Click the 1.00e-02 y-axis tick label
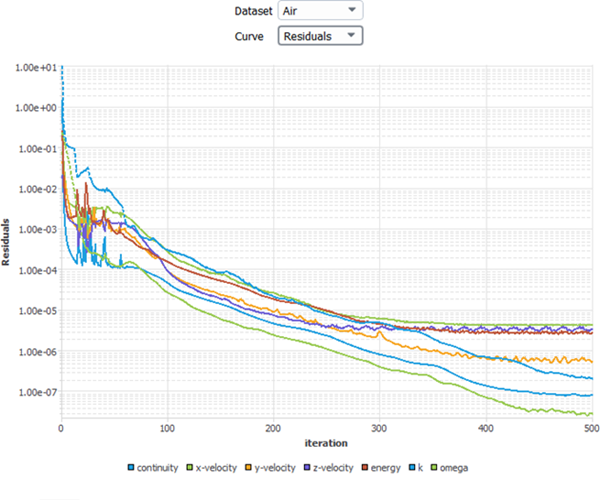This screenshot has width=600, height=500. [38, 189]
